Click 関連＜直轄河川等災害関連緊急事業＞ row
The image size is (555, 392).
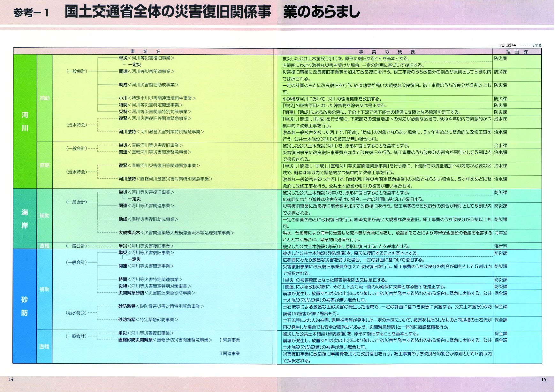(155, 152)
